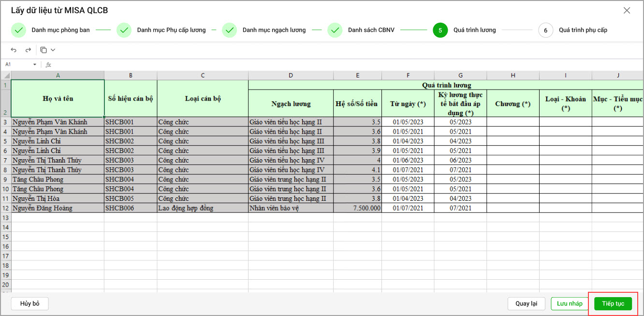Image resolution: width=644 pixels, height=316 pixels.
Task: Go to step 6 Quá trình phụ cấp
Action: pos(545,30)
